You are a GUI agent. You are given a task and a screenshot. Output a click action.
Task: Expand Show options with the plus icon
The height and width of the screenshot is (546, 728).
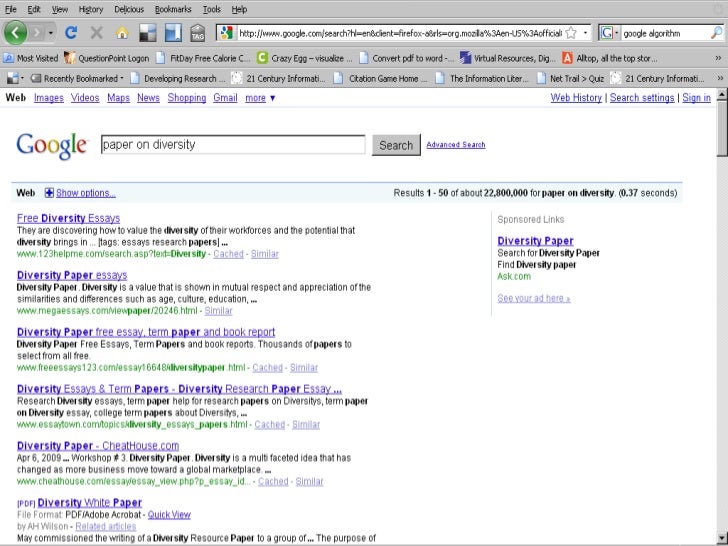pos(49,193)
